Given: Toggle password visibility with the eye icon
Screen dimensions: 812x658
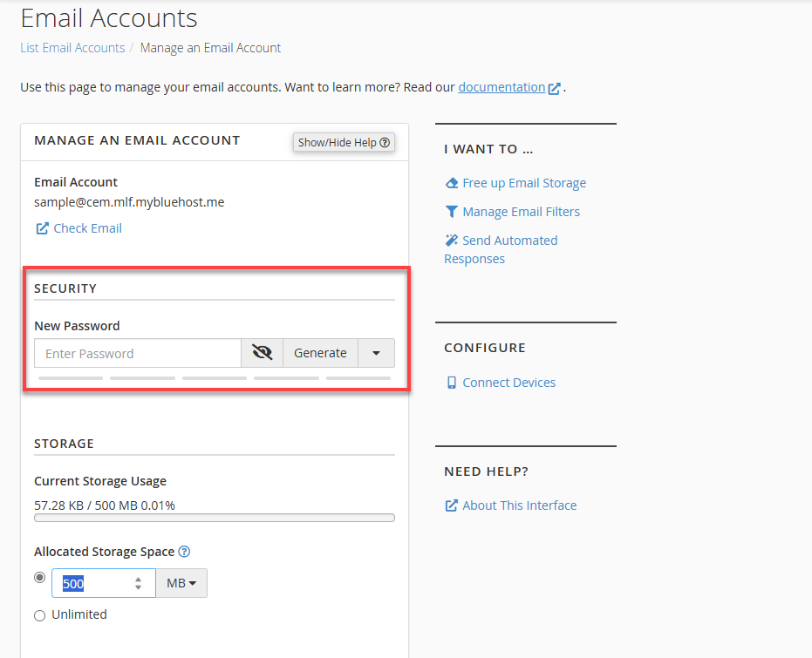Looking at the screenshot, I should pos(261,352).
